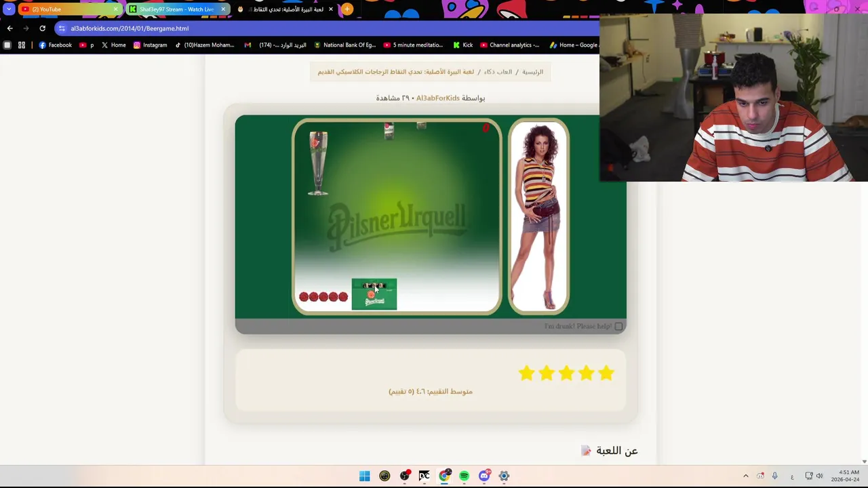Close the YouTube tab

pos(115,9)
